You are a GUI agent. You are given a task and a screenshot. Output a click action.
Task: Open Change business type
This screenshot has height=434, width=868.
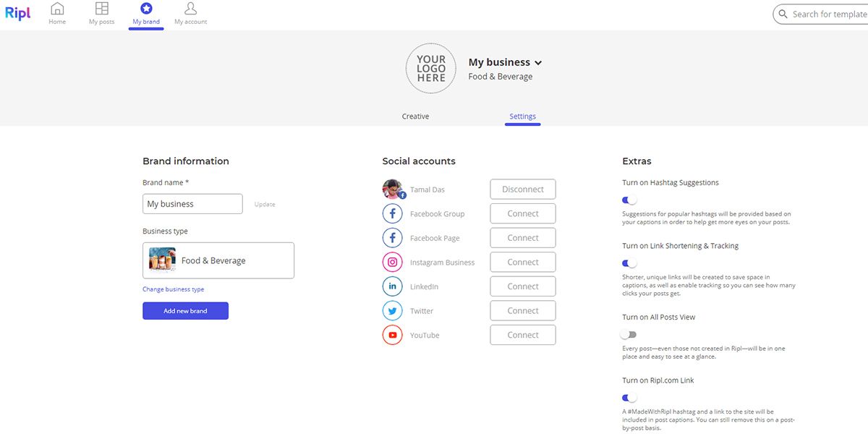click(172, 289)
